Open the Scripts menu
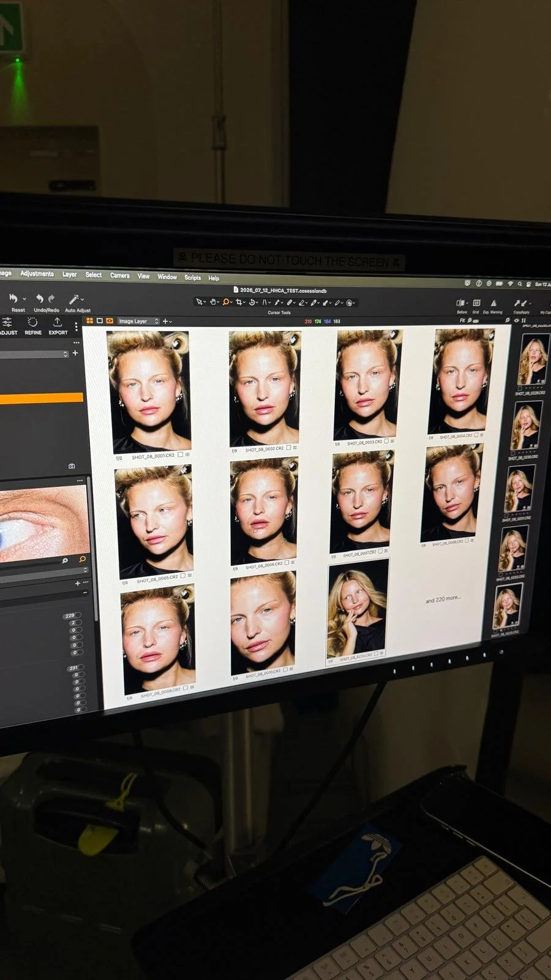 click(193, 277)
